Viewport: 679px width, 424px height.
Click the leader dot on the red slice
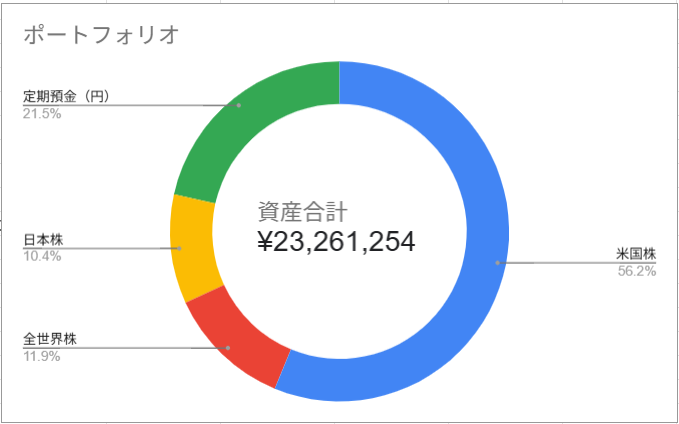[x=228, y=348]
